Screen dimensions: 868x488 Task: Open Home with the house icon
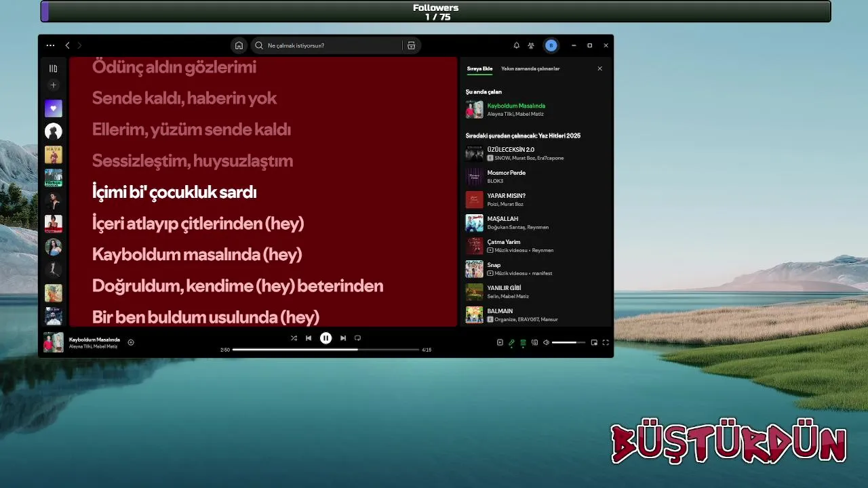coord(239,45)
